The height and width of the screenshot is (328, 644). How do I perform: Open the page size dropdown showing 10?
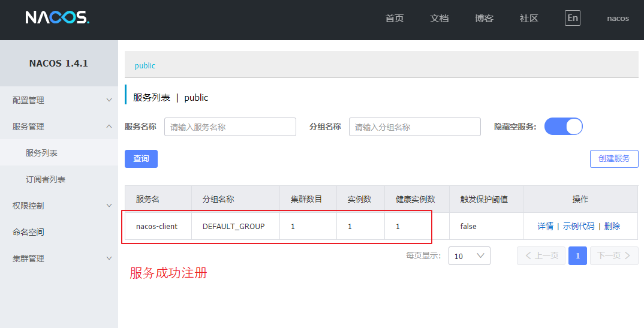470,256
